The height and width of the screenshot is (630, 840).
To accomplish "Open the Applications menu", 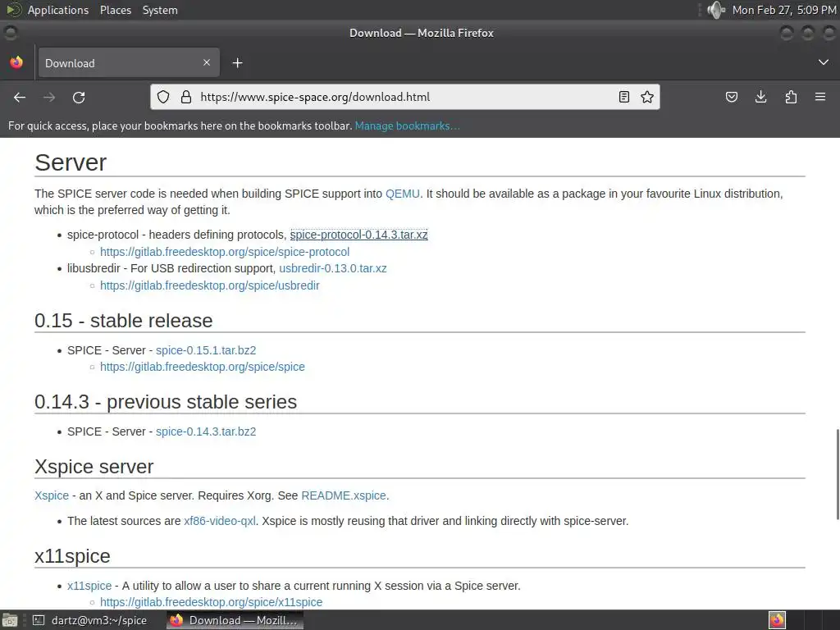I will (58, 10).
